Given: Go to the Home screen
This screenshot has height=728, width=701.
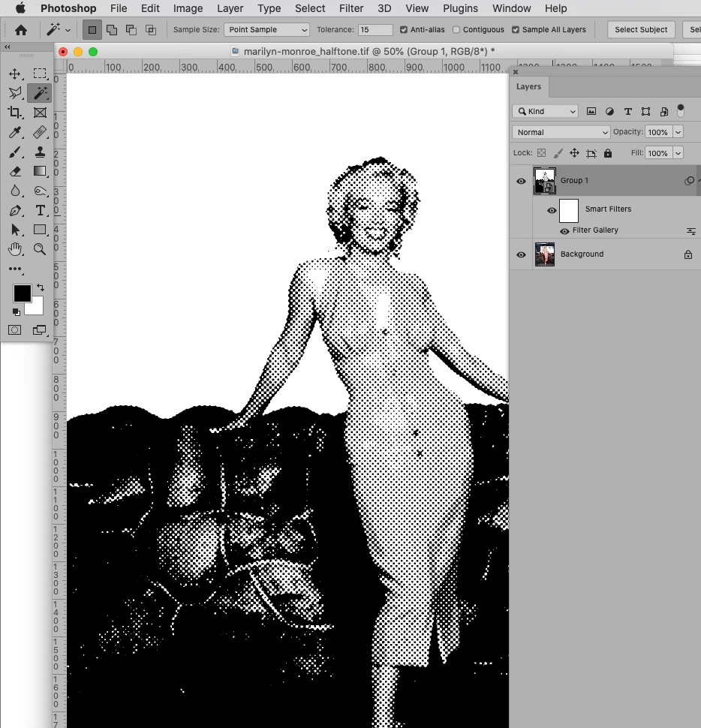Looking at the screenshot, I should point(21,30).
